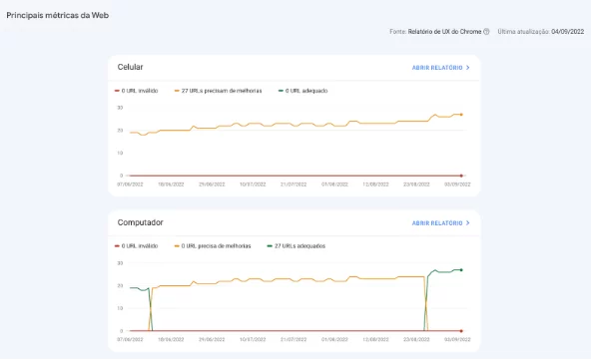Image resolution: width=591 pixels, height=364 pixels.
Task: Click the red endpoint dot on Celular chart
Action: [461, 176]
